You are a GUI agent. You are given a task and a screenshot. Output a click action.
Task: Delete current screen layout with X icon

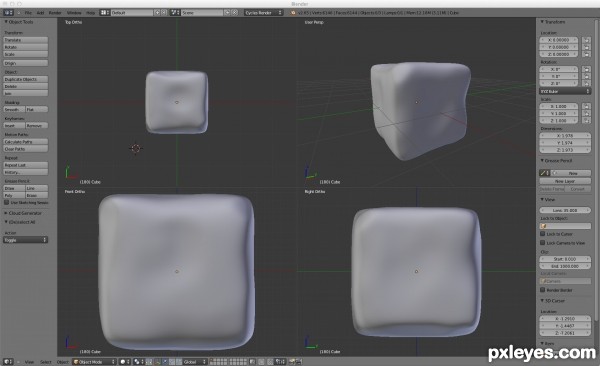[164, 13]
